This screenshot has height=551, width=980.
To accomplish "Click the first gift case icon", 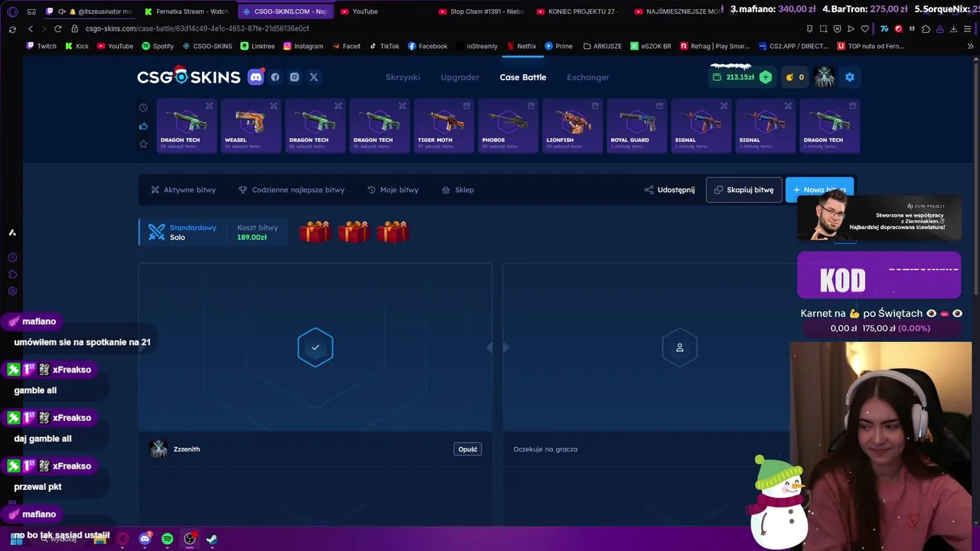I will click(315, 232).
